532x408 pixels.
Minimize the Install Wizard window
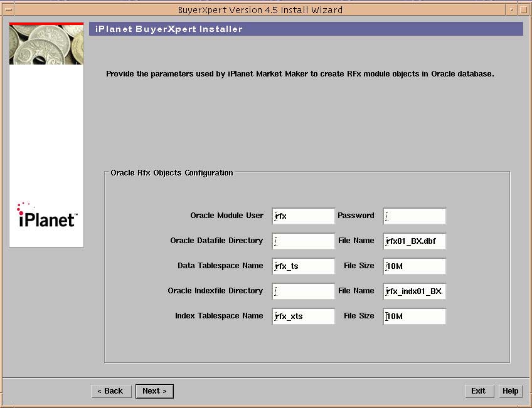coord(511,10)
